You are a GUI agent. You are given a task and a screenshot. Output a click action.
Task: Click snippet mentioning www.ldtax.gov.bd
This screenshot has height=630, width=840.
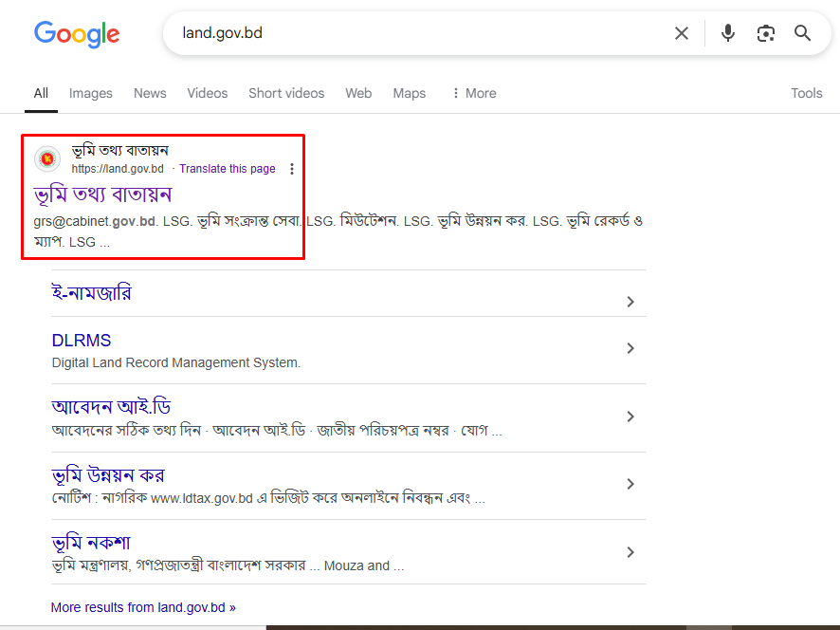pos(268,498)
